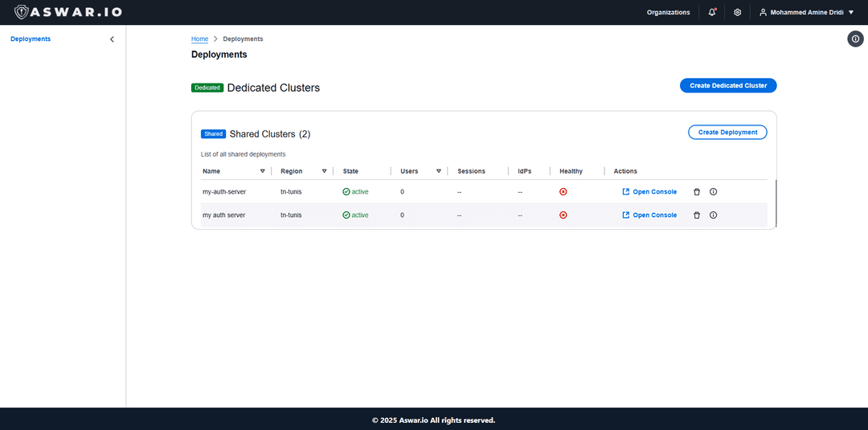The height and width of the screenshot is (430, 868).
Task: Open Console for 'my auth server'
Action: pyautogui.click(x=649, y=215)
